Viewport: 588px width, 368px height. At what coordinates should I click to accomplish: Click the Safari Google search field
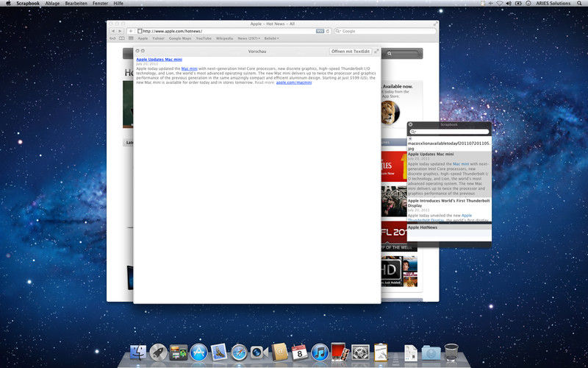(x=382, y=31)
